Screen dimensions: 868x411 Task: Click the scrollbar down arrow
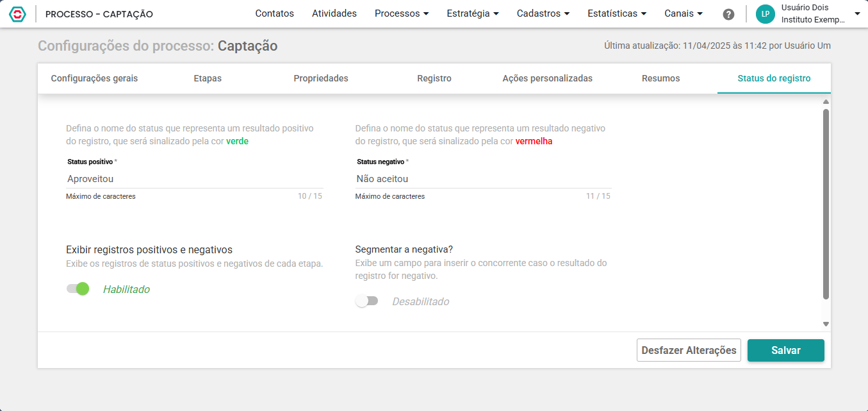(826, 324)
